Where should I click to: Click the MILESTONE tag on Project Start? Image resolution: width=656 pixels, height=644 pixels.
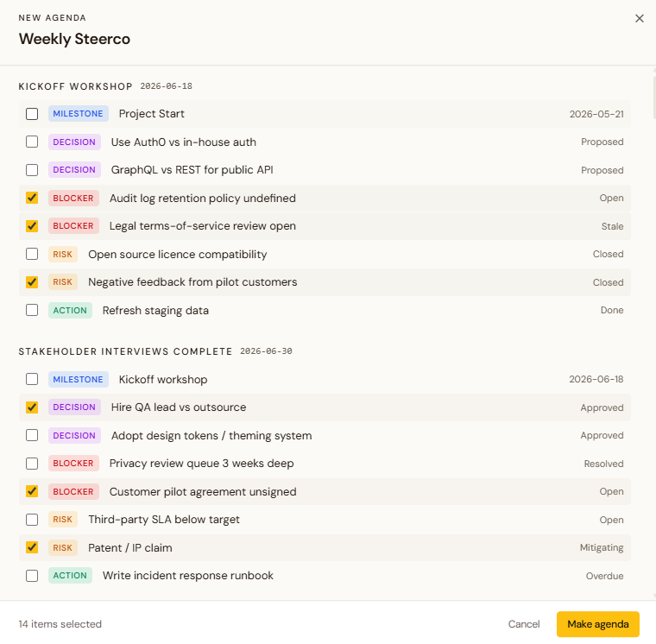tap(79, 114)
